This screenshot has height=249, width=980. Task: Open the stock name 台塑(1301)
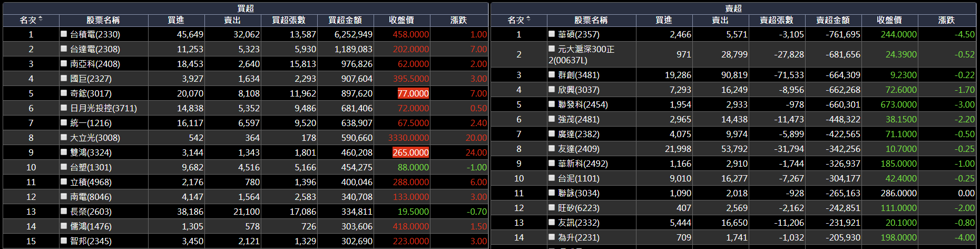[91, 167]
